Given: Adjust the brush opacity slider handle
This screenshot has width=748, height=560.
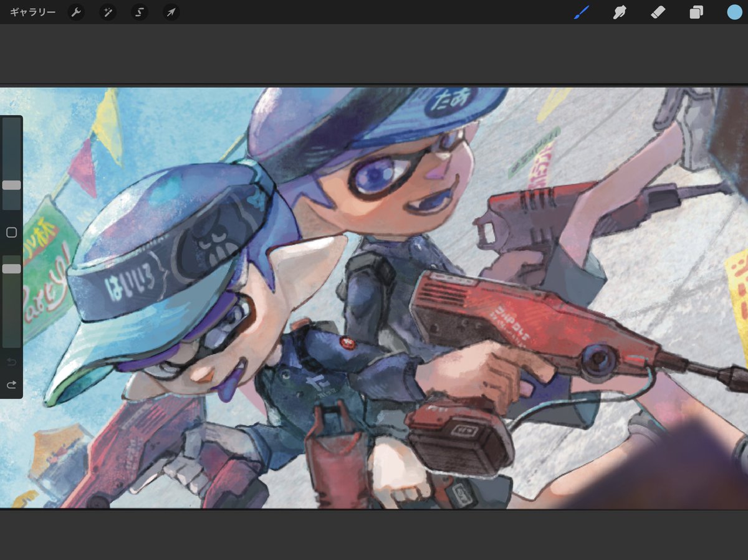Looking at the screenshot, I should (11, 268).
